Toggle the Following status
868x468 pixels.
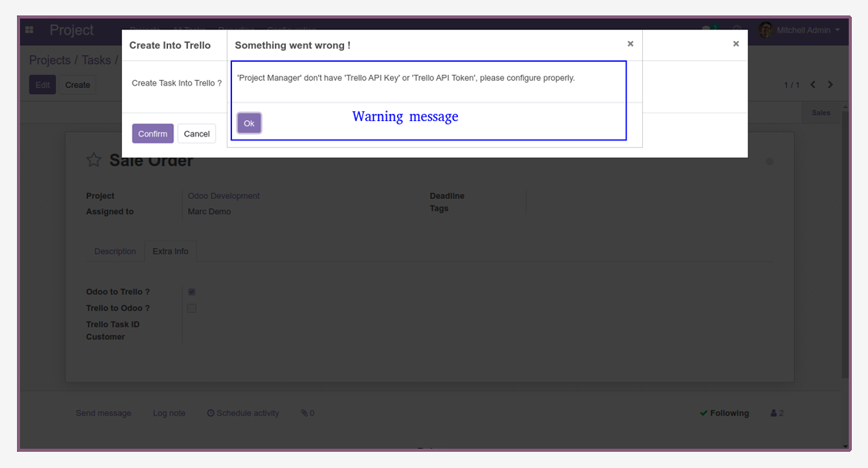(724, 413)
